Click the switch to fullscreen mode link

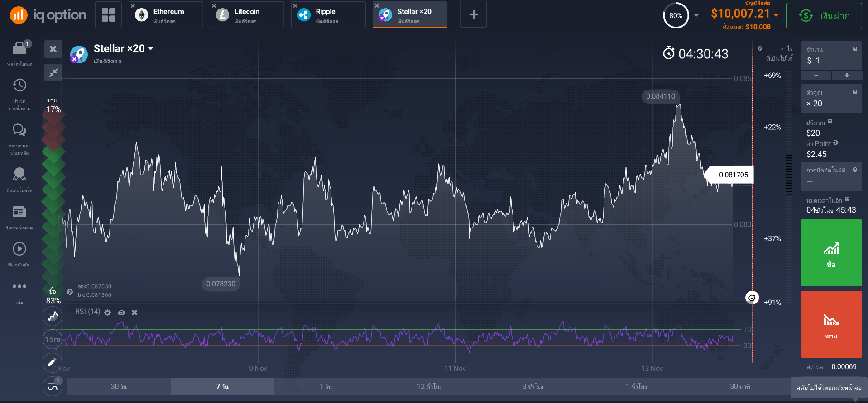point(829,388)
